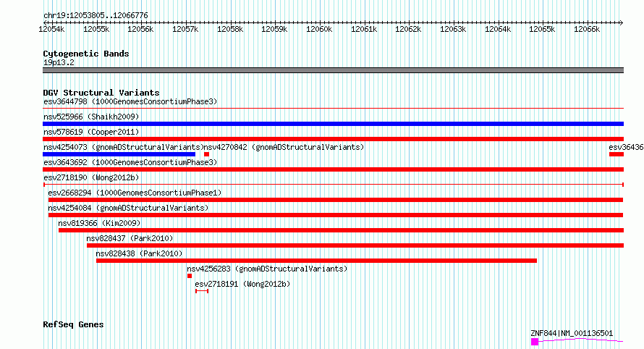Click the DGV Structural Variants track title
The image size is (644, 349).
(x=101, y=93)
